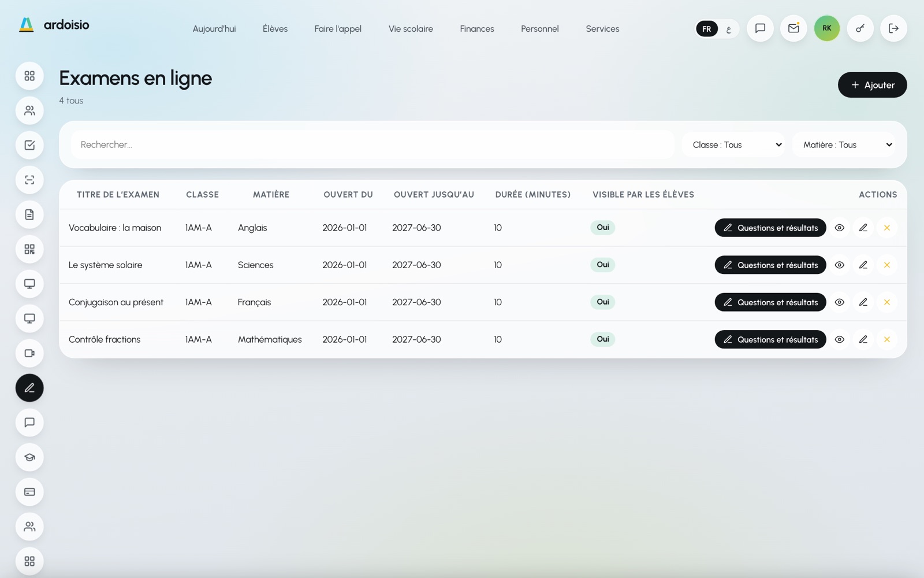Image resolution: width=924 pixels, height=578 pixels.
Task: Delete the Contrôle fractions exam
Action: (887, 339)
